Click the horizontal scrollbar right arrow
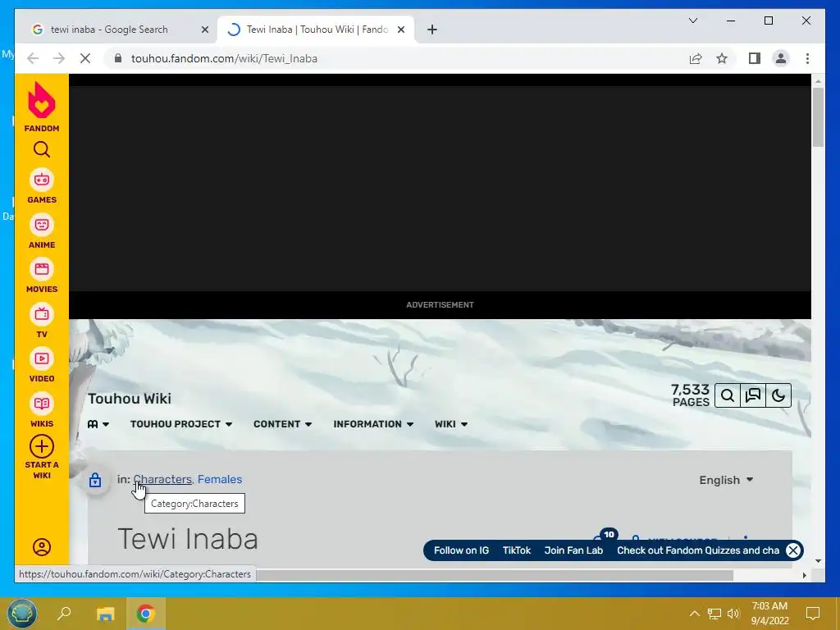 point(804,575)
